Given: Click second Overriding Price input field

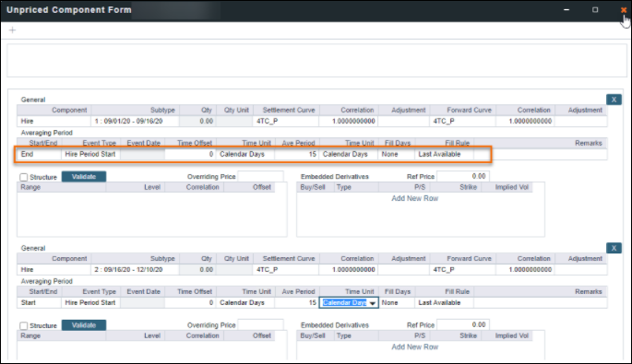Looking at the screenshot, I should pos(260,325).
